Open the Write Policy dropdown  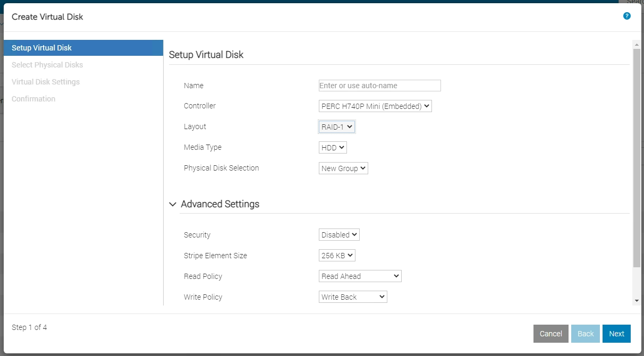pos(352,296)
